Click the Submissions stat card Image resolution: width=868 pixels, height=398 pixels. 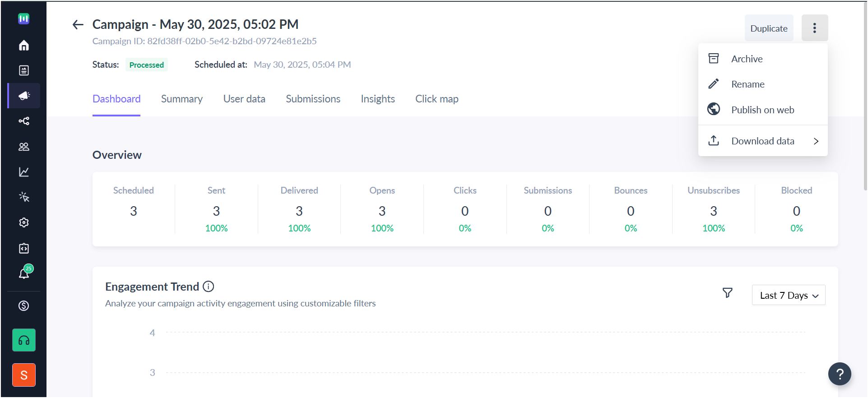(x=548, y=209)
